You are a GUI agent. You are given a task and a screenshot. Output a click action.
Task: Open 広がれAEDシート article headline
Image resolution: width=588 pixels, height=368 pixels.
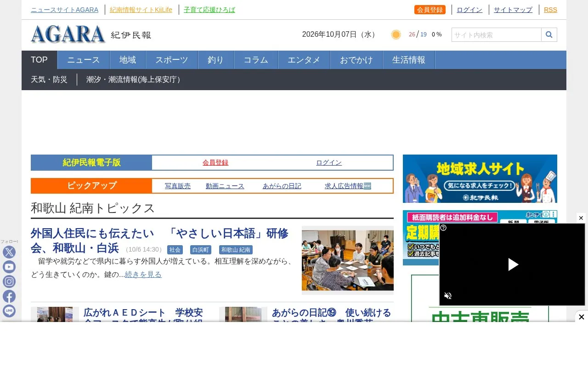click(143, 314)
